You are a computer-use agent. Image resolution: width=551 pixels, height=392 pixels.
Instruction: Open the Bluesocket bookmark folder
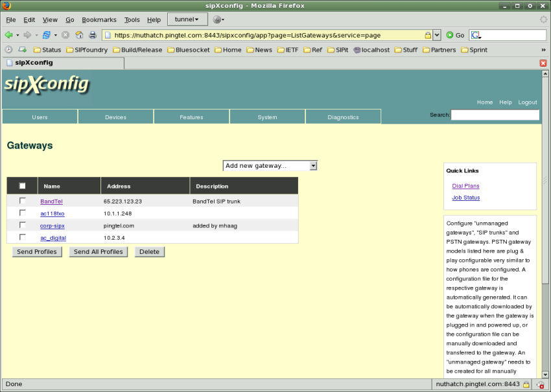(x=189, y=50)
